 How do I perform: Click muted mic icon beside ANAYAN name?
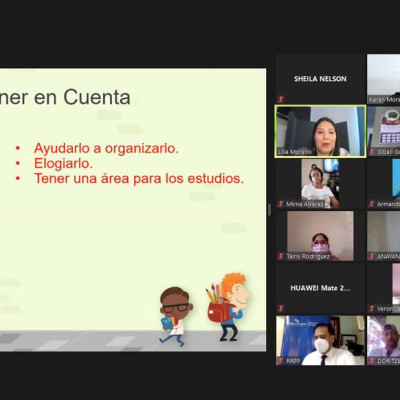372,256
